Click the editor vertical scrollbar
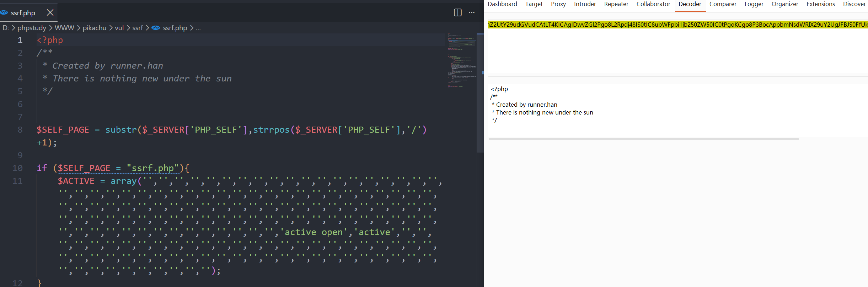868x287 pixels. tap(480, 93)
